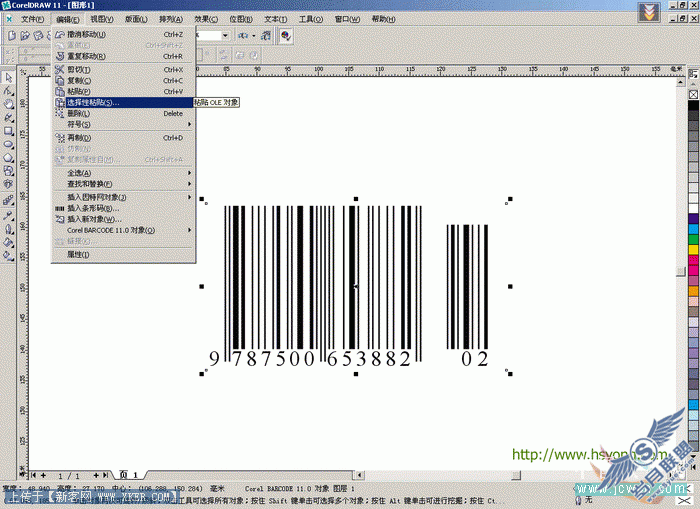
Task: Go to first page navigation button
Action: 33,476
